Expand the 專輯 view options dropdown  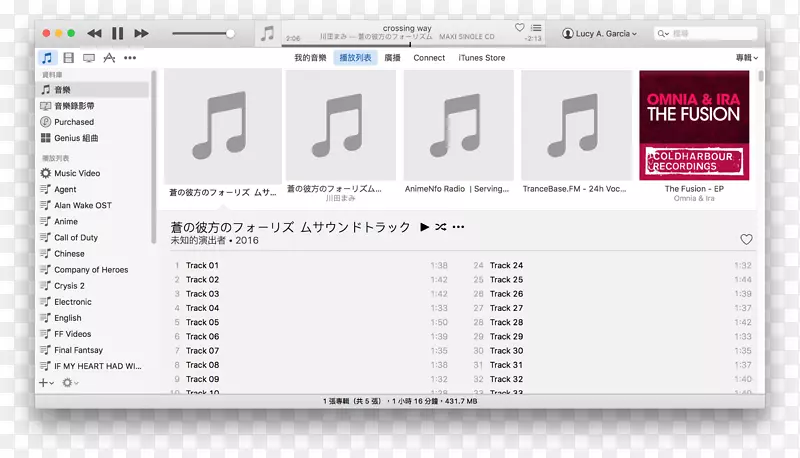(746, 58)
